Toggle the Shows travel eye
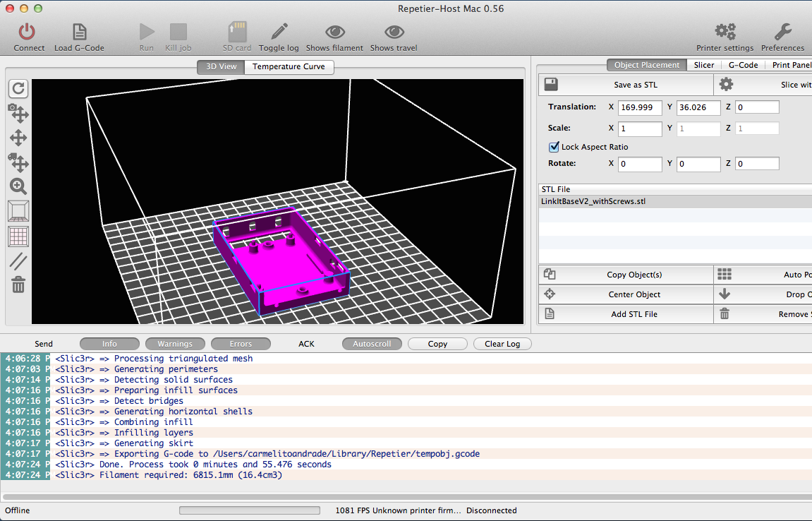The width and height of the screenshot is (812, 521). [x=394, y=32]
